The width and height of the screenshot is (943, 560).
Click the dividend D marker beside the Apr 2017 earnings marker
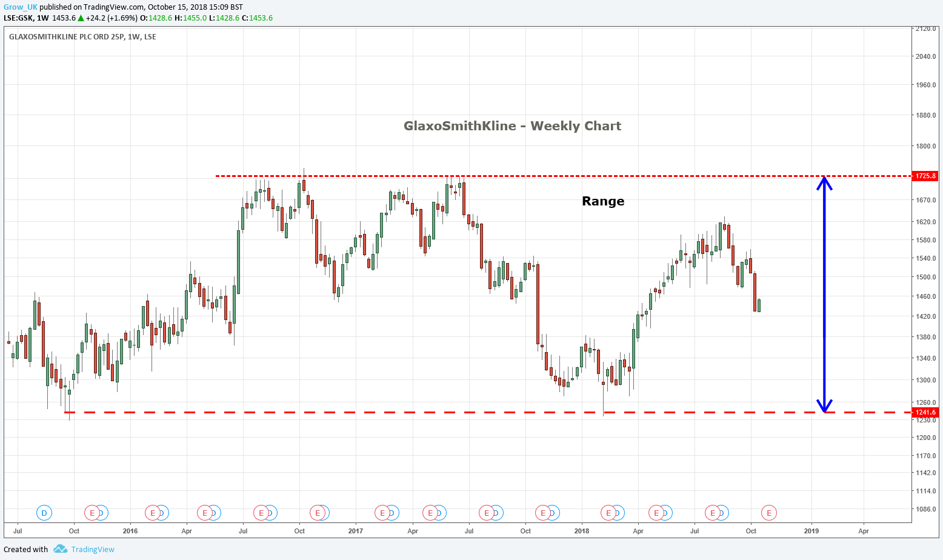click(x=442, y=513)
